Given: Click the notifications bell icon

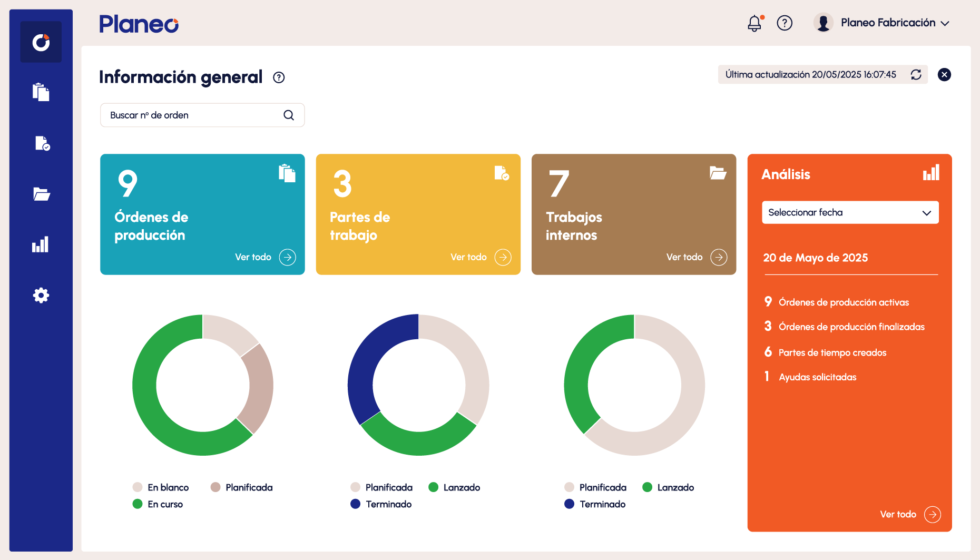Looking at the screenshot, I should pyautogui.click(x=754, y=23).
